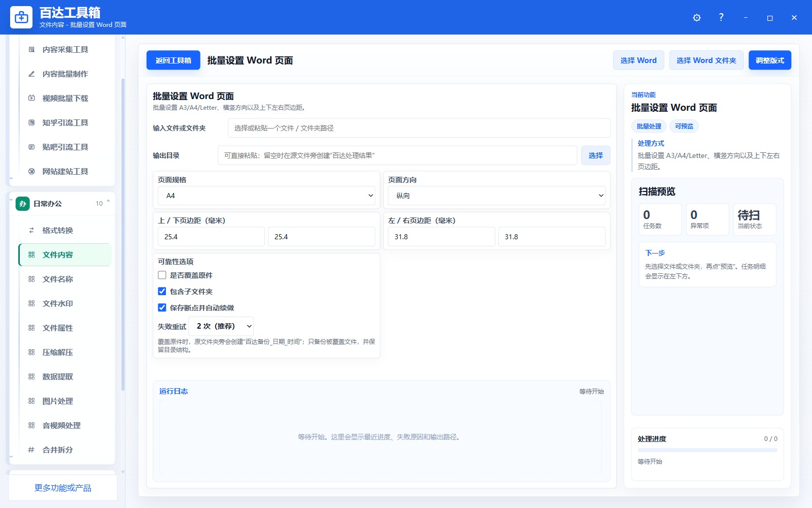Open the 内容采集工具 menu item
Viewport: 812px width, 508px height.
[x=65, y=50]
